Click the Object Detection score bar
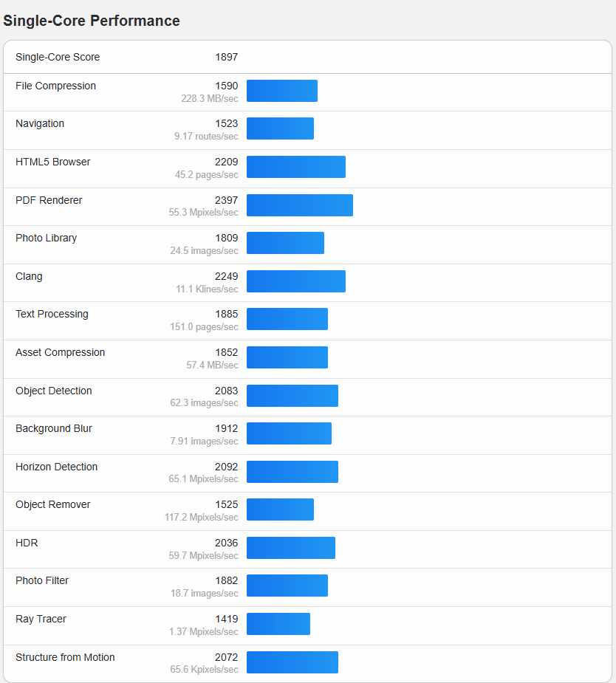Screen dimensions: 616x683 [292, 396]
